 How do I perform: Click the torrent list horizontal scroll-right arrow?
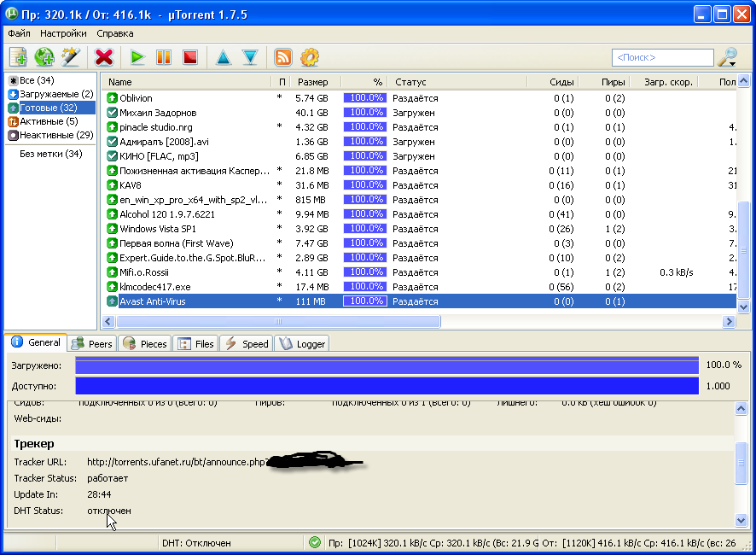pos(729,321)
